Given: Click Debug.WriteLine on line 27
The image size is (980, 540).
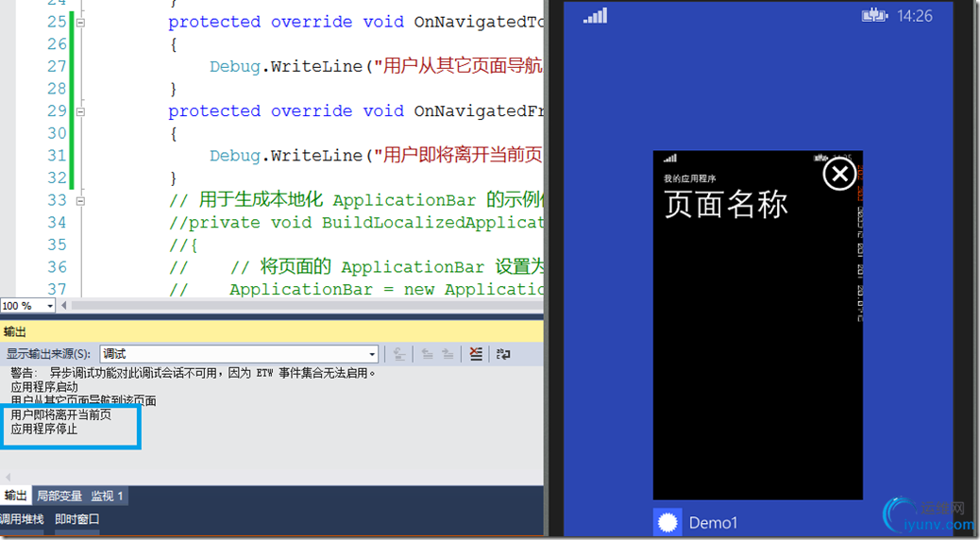Looking at the screenshot, I should pyautogui.click(x=286, y=66).
